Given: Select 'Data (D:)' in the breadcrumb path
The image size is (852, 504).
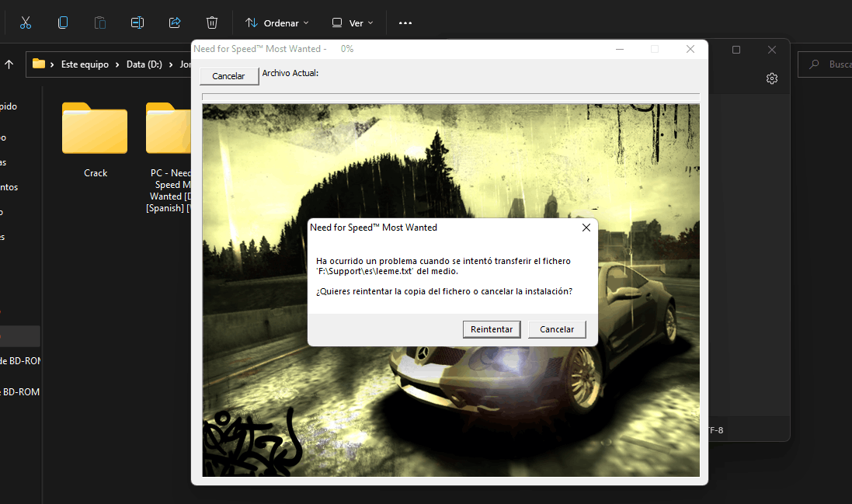Looking at the screenshot, I should (144, 64).
